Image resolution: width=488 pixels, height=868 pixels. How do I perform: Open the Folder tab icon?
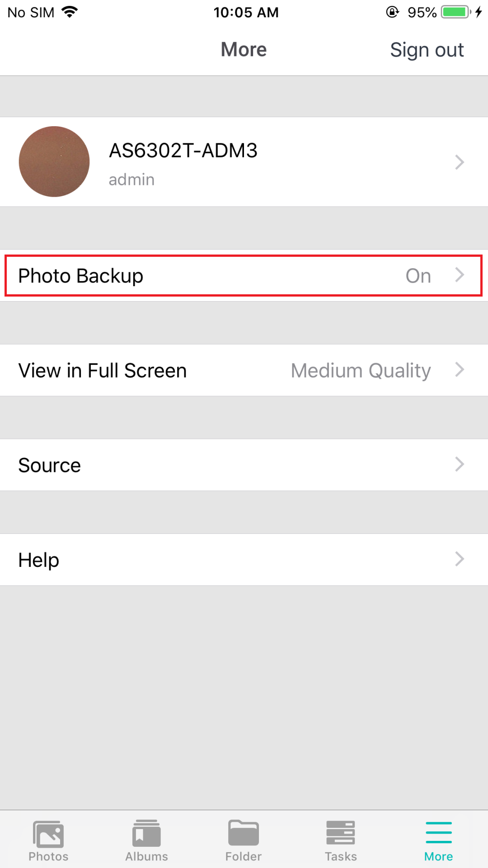click(x=244, y=833)
